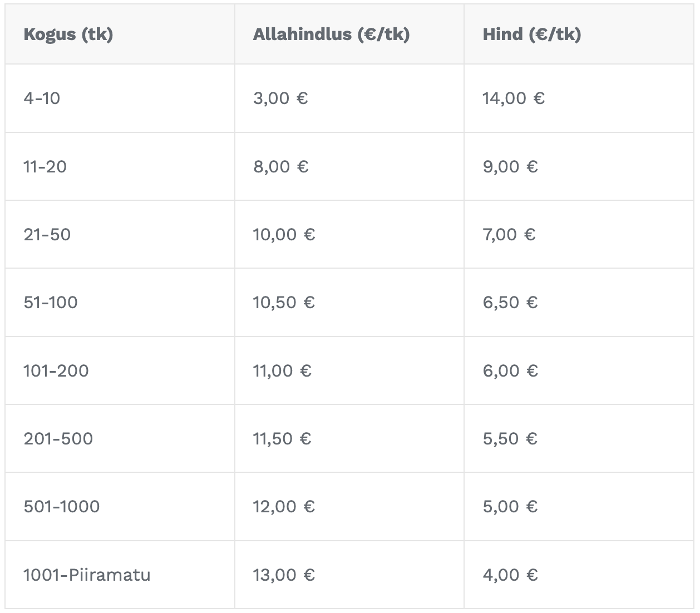Screen dimensions: 700x613
Task: Click the Allahindlus (€/tk) column header
Action: (331, 34)
